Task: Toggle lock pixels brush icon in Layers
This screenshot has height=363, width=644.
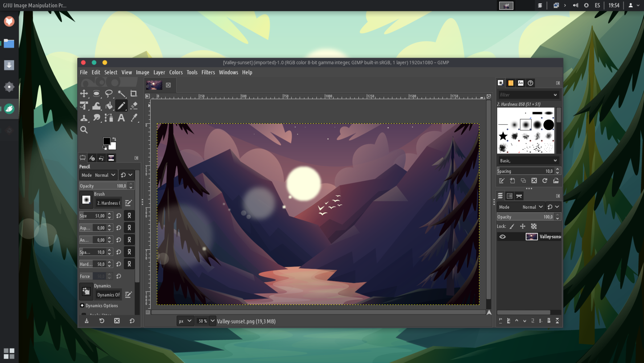Action: (512, 227)
